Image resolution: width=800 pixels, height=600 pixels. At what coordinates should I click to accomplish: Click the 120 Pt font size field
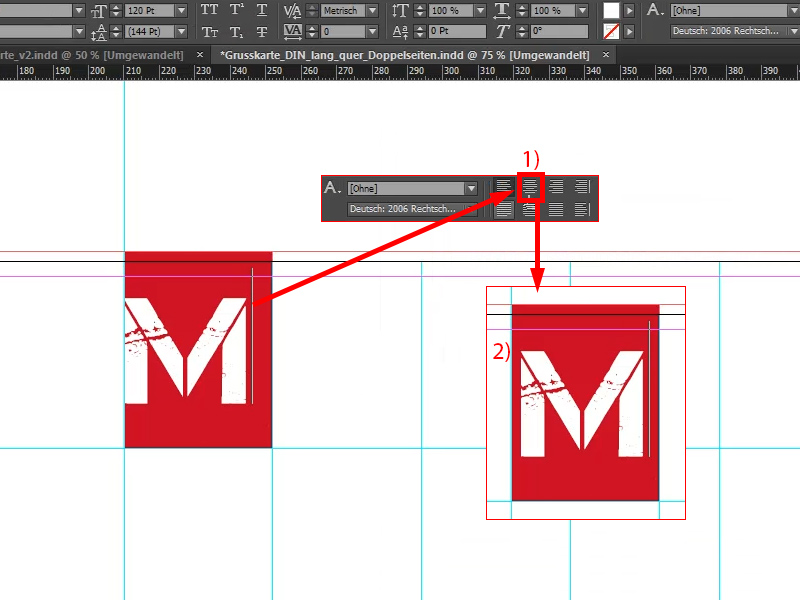pyautogui.click(x=150, y=10)
